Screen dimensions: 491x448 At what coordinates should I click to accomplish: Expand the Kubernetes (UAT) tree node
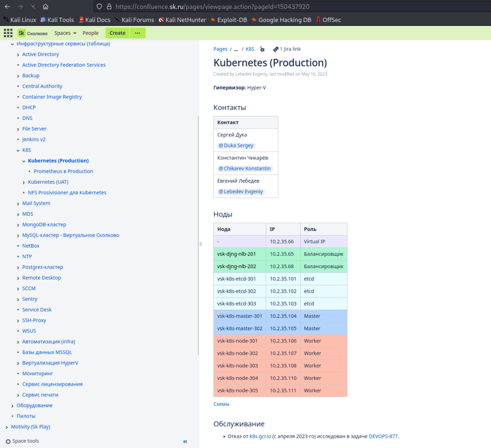[24, 182]
